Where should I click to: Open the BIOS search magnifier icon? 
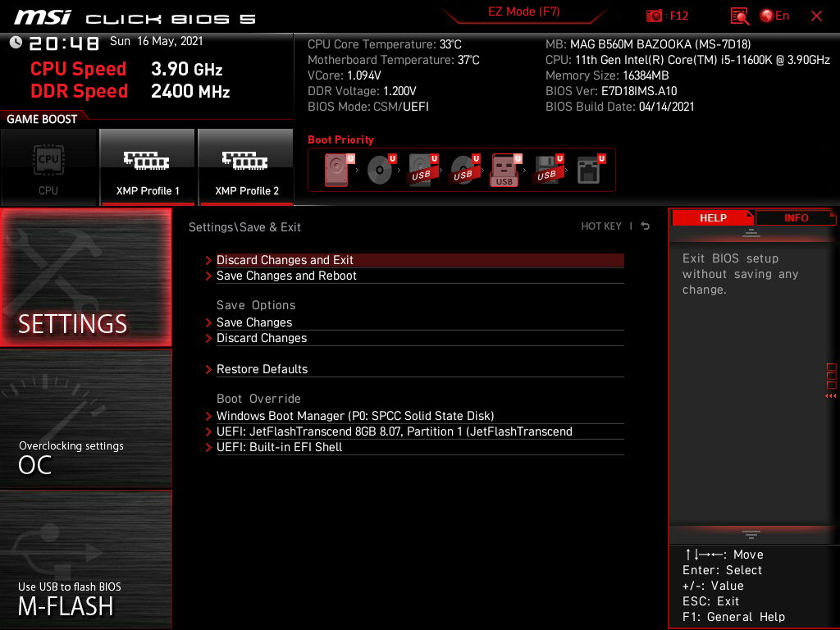point(739,16)
